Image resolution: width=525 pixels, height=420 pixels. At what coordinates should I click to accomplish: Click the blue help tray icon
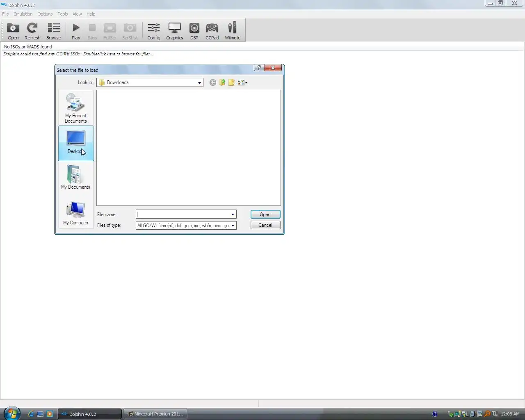pos(435,414)
